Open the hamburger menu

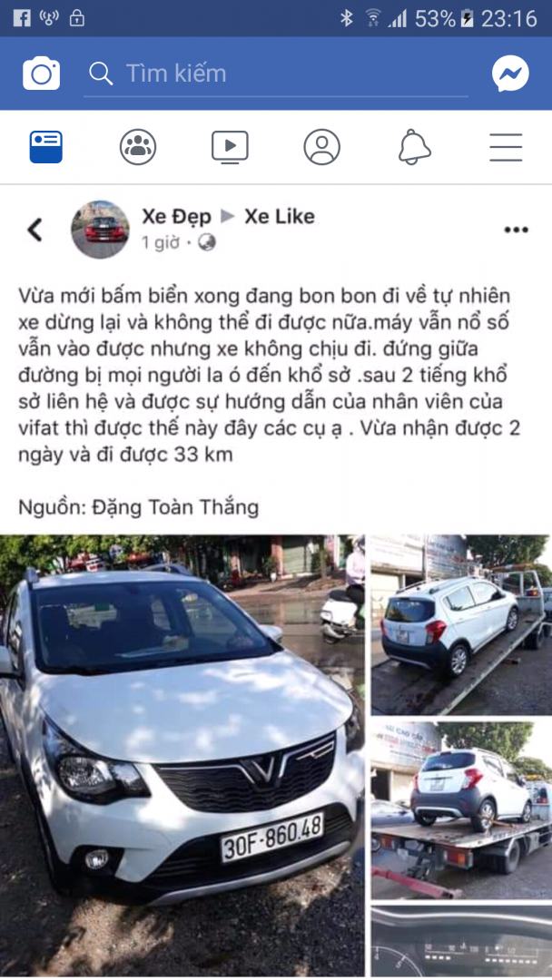point(506,148)
